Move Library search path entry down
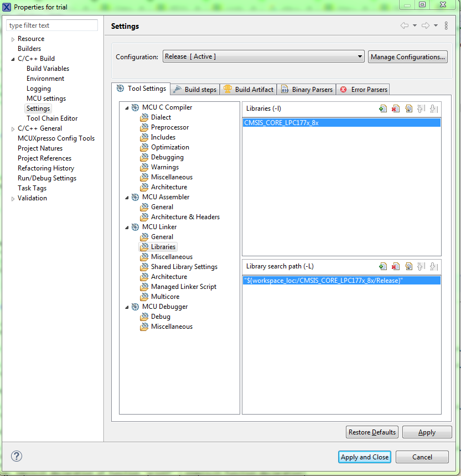Image resolution: width=461 pixels, height=476 pixels. pos(434,266)
